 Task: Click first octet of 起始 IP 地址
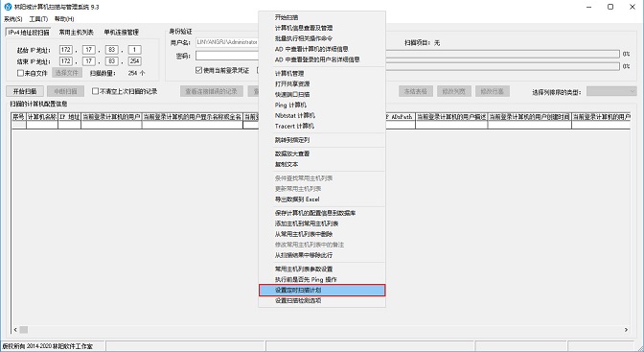66,50
